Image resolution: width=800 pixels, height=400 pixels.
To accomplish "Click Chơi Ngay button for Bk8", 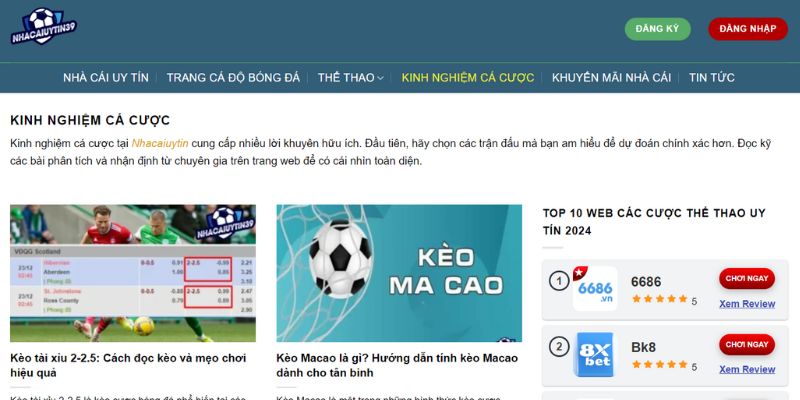I will (747, 344).
